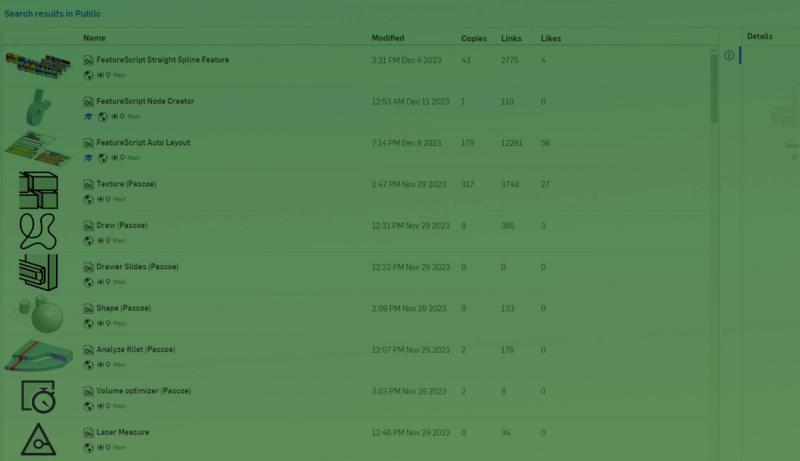Click the education cap icon under FeatureScript Node Creator

pos(88,116)
